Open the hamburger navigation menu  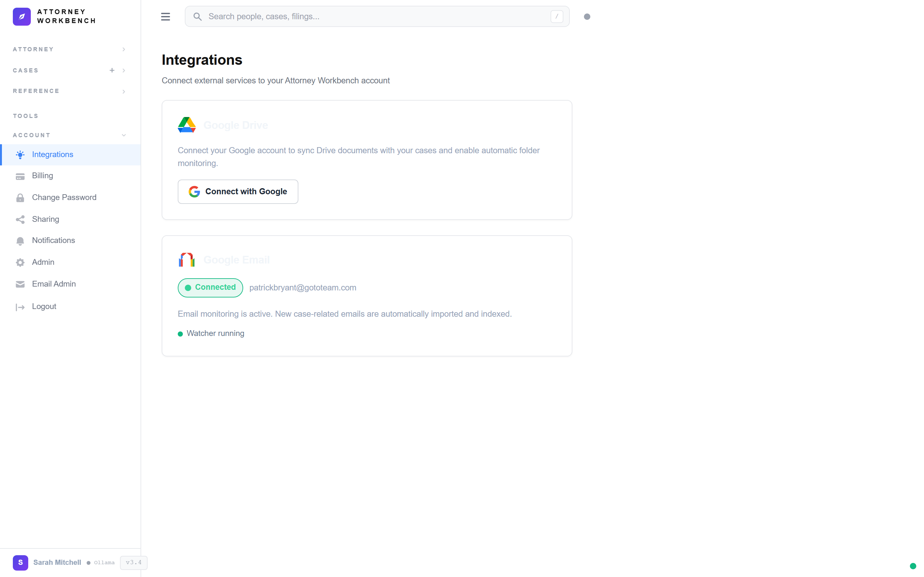166,16
